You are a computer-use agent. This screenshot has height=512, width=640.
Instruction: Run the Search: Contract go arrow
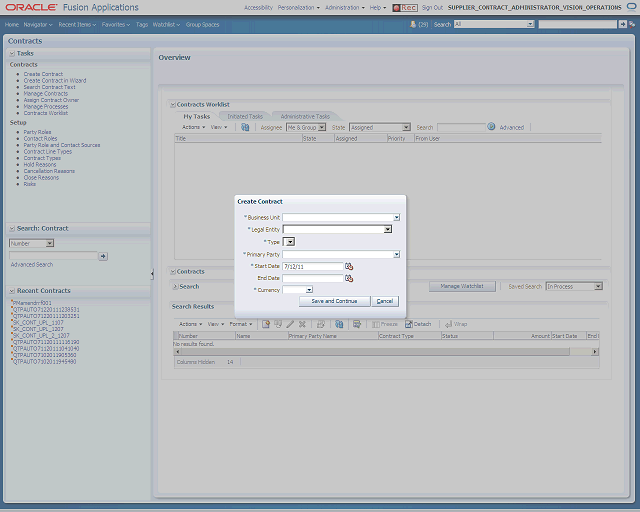point(103,256)
